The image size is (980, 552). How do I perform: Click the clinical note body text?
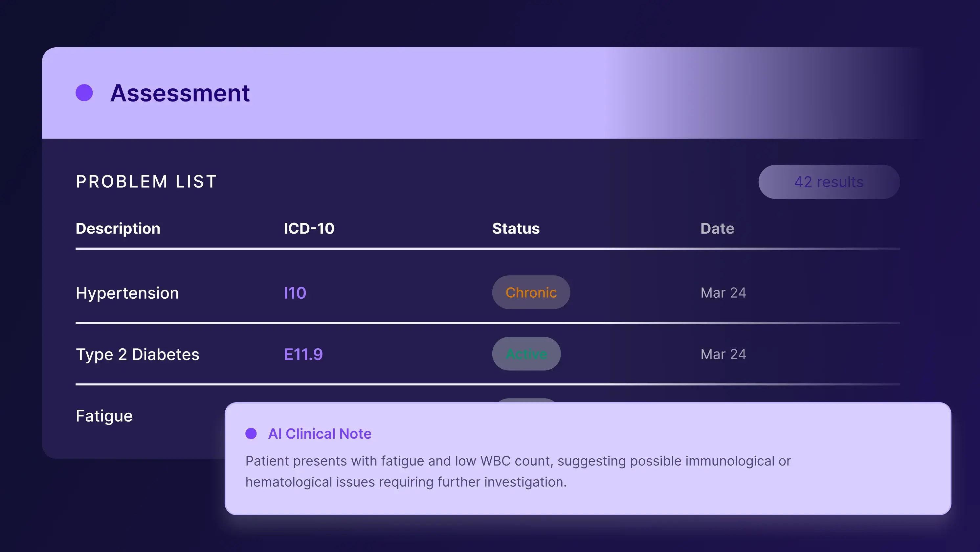(x=517, y=471)
